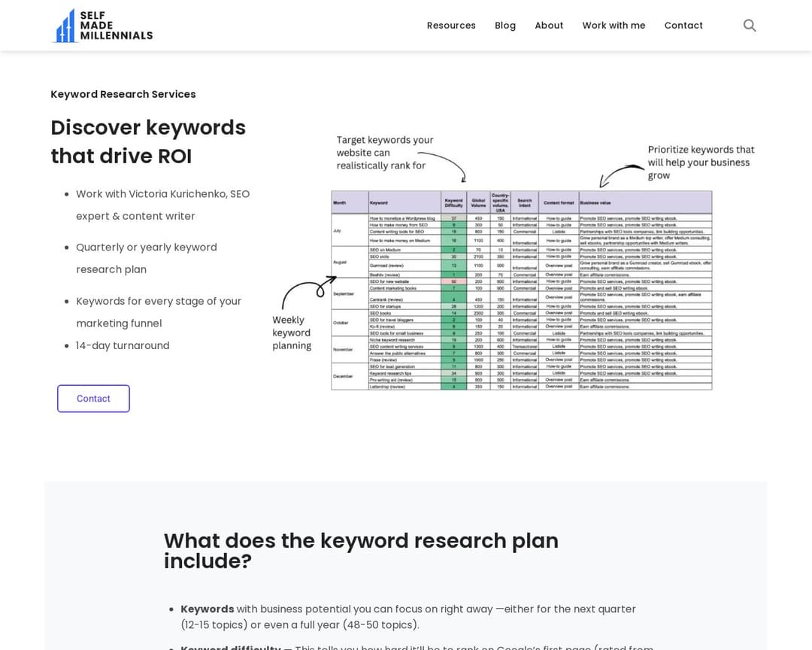Select bullet 'Quarterly or yearly keyword research plan'
This screenshot has height=650, width=812.
tap(147, 258)
